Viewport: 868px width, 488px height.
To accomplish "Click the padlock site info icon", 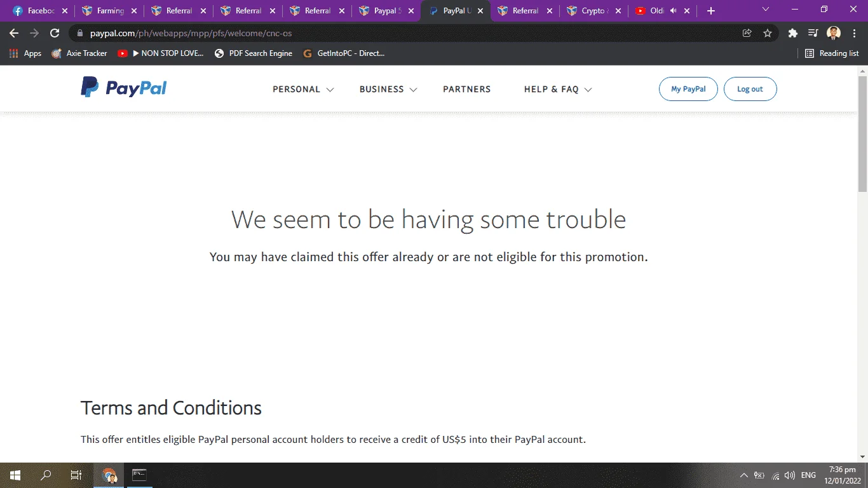I will (80, 33).
